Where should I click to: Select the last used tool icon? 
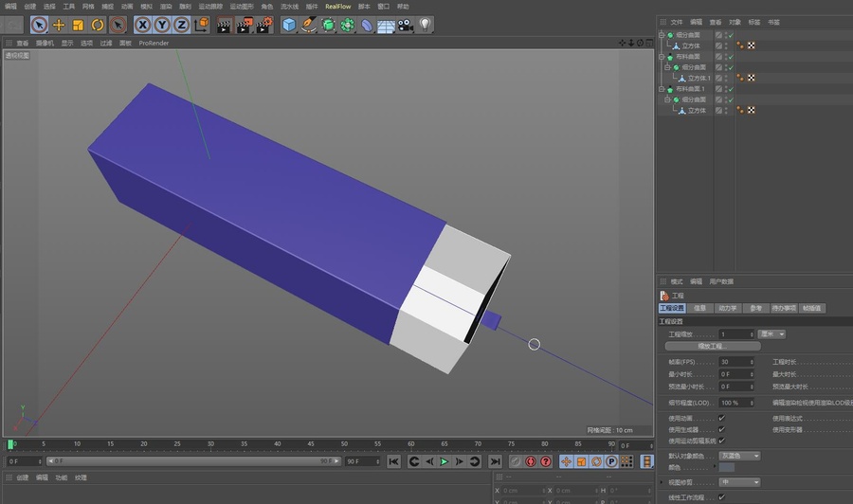click(118, 25)
